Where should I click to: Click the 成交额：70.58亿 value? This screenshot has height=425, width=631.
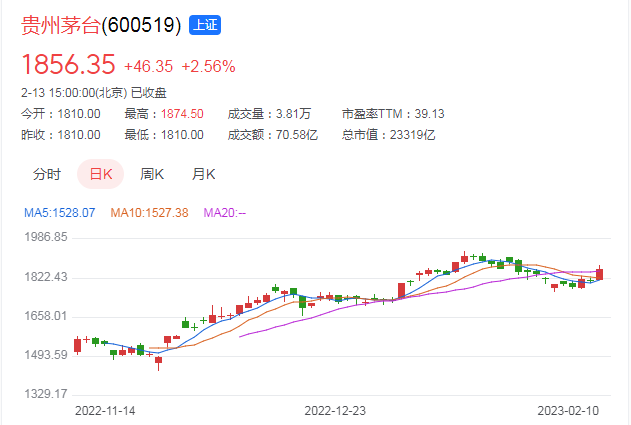coord(272,135)
